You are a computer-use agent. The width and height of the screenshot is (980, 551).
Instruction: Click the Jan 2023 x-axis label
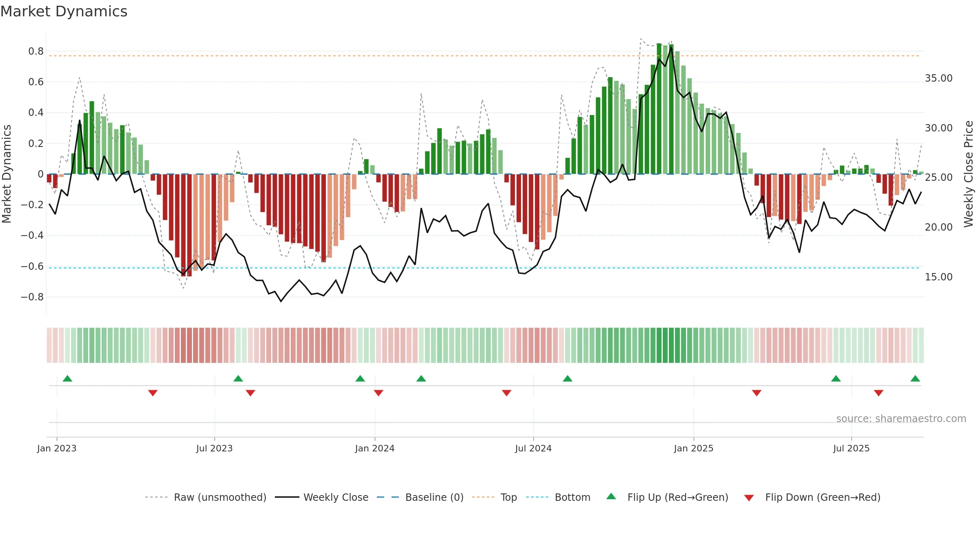57,448
